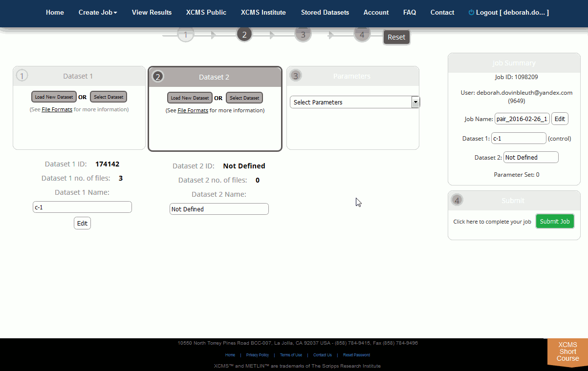
Task: Open Stored Datasets page
Action: coord(325,12)
